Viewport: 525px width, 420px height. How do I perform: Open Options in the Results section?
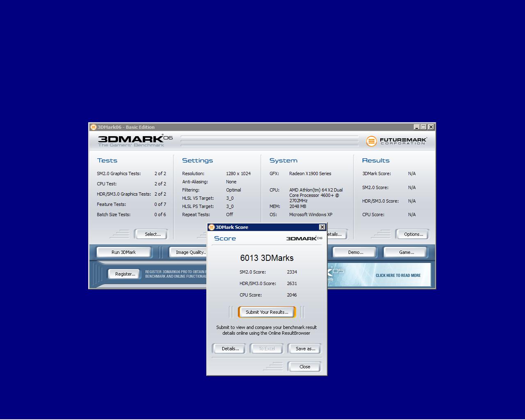coord(413,234)
